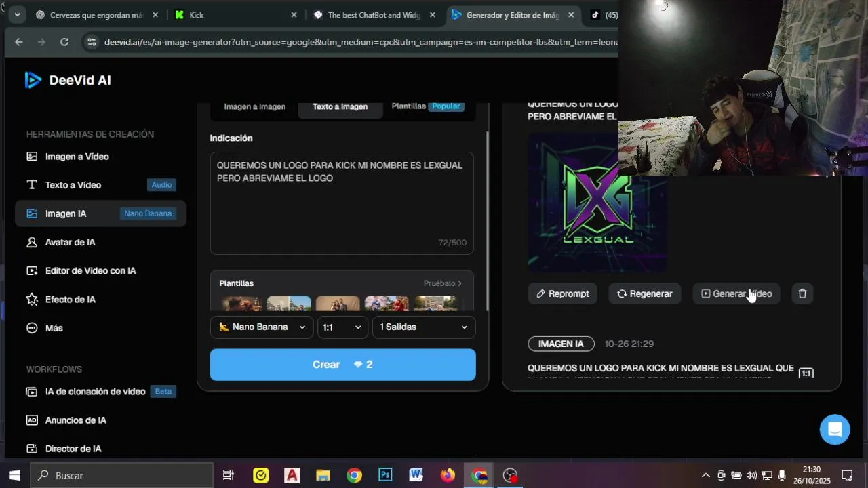Select the first Plantillas template thumbnail
The width and height of the screenshot is (868, 488).
point(241,303)
